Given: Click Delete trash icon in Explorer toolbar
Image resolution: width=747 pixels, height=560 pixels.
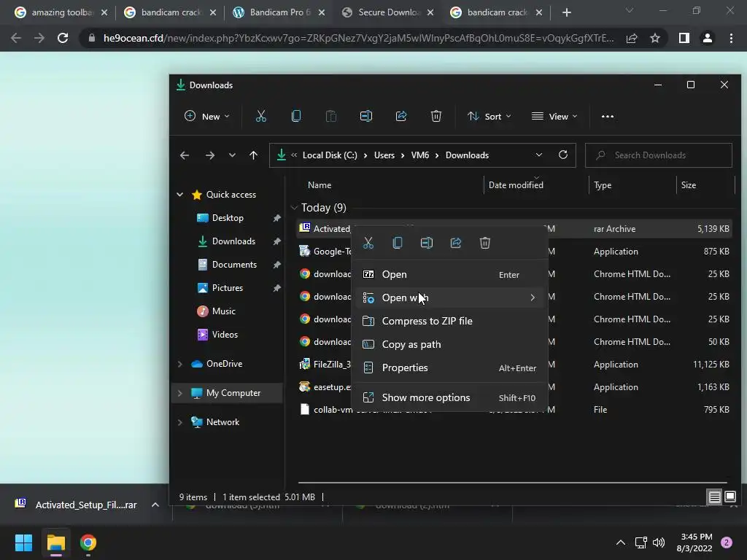Looking at the screenshot, I should pos(436,116).
